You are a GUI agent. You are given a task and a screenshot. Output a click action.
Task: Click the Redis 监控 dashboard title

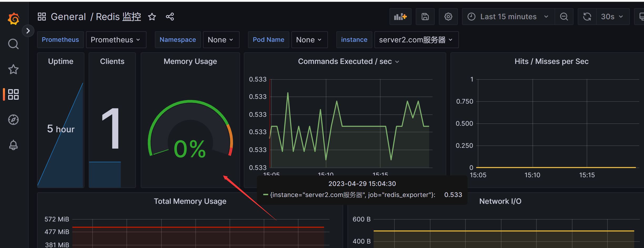point(118,17)
